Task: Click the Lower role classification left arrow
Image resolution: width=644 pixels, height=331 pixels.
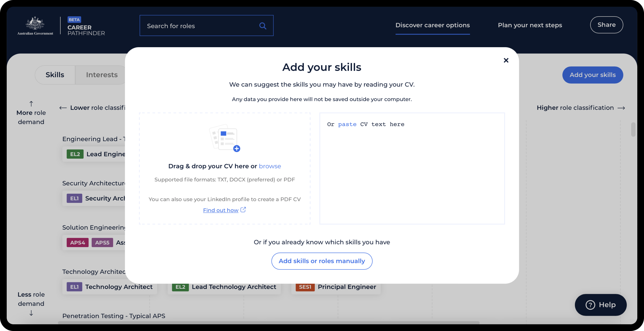Action: click(63, 108)
